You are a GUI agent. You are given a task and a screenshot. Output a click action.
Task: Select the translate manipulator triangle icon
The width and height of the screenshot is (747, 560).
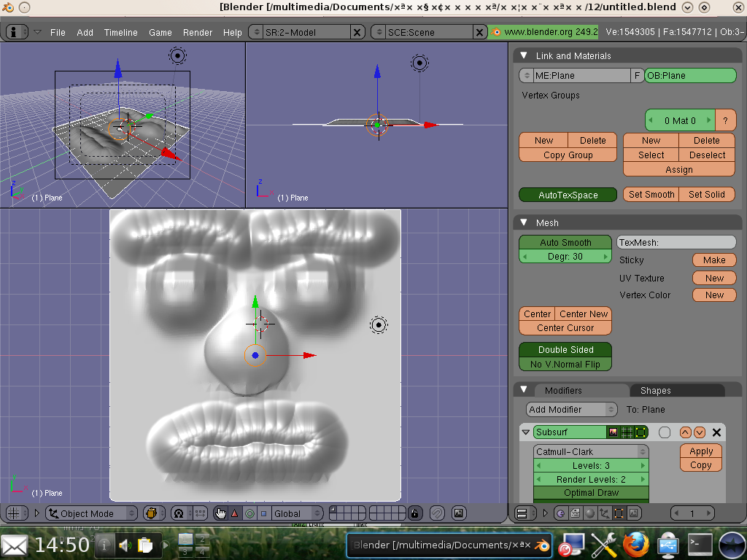[234, 513]
